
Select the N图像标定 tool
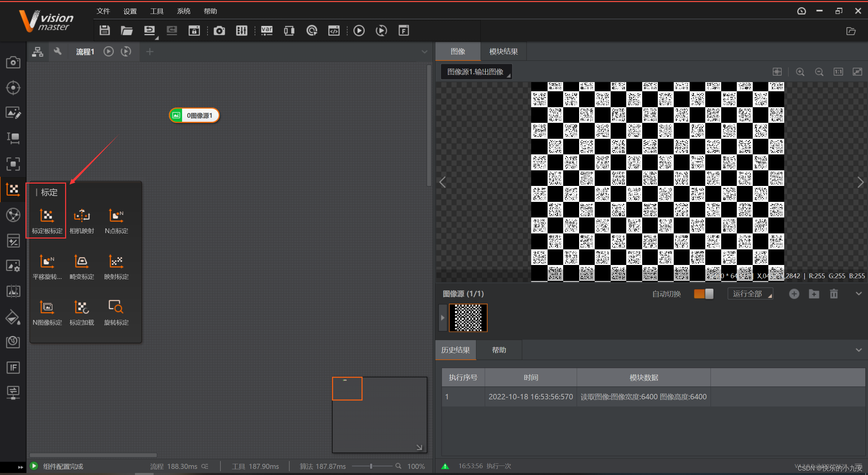coord(47,312)
